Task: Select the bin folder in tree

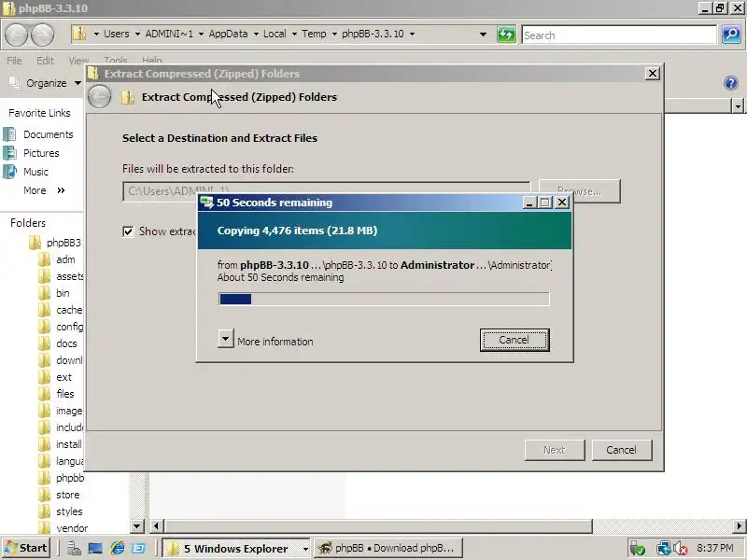Action: click(63, 293)
